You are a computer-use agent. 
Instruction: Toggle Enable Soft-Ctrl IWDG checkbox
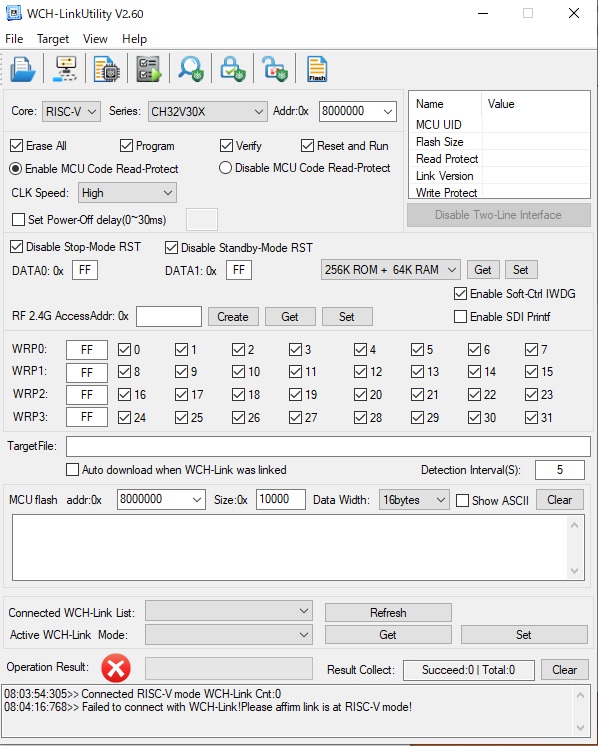pos(460,294)
